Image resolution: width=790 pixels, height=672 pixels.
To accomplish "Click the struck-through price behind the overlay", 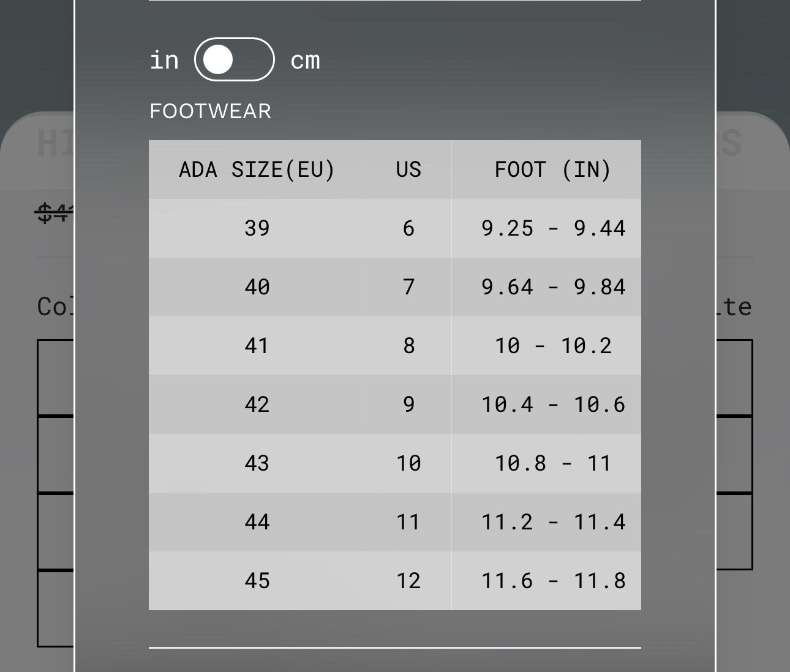I will click(x=55, y=213).
